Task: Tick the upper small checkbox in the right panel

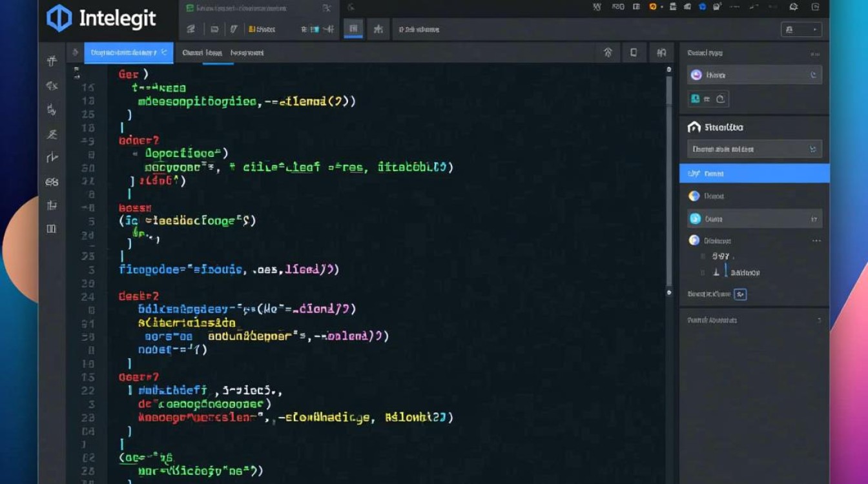Action: pyautogui.click(x=704, y=256)
